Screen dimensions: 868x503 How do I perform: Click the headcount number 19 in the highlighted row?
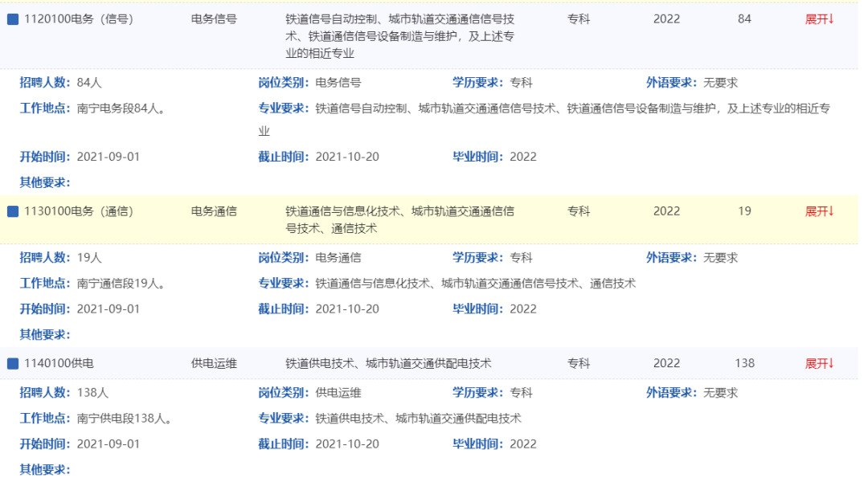(744, 211)
